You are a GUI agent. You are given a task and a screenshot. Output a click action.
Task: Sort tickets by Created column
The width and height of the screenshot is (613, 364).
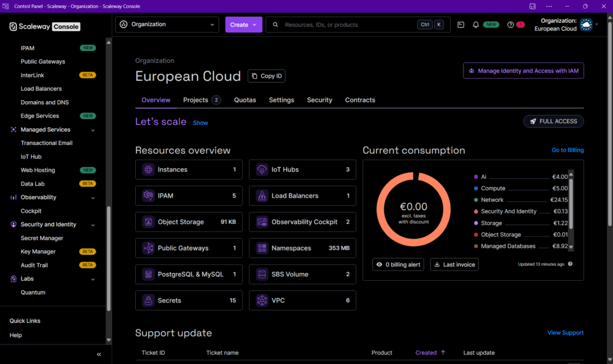430,353
